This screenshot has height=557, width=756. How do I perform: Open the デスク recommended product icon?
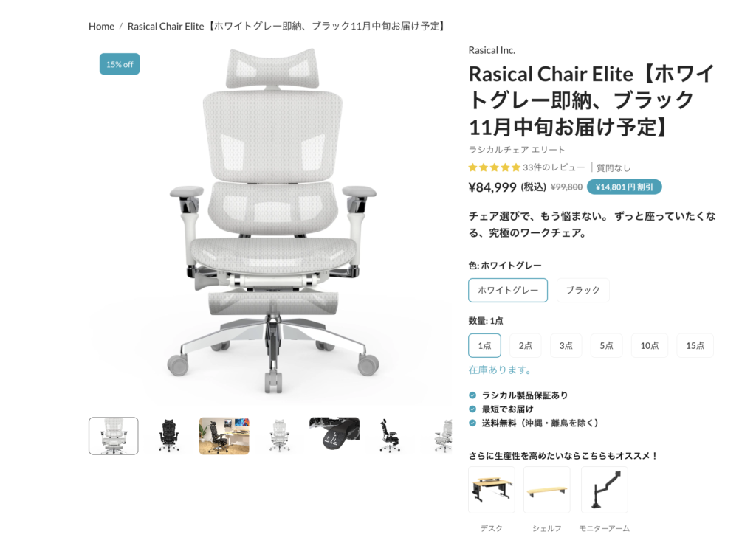(x=491, y=490)
